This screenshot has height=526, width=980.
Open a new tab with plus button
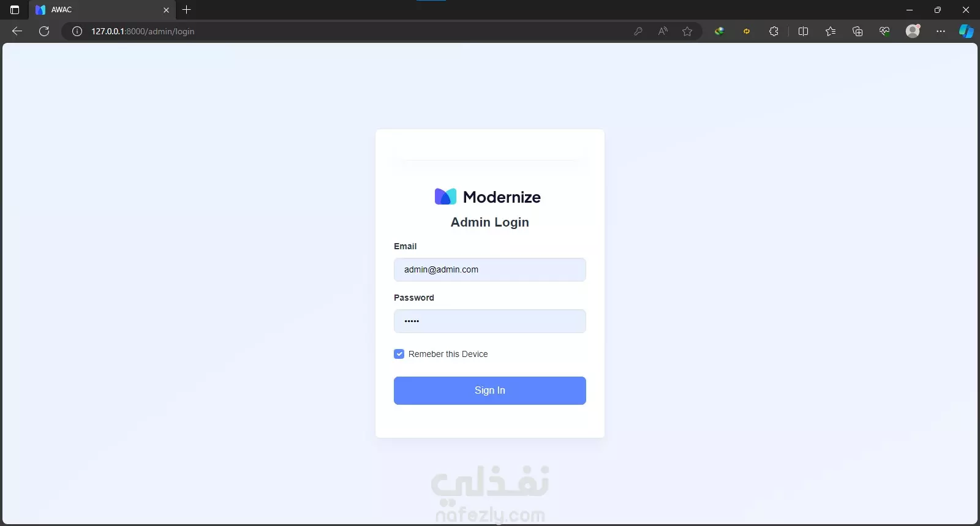click(187, 10)
